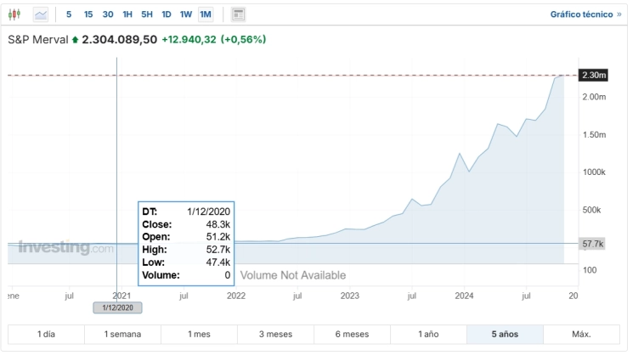Select the 5H interval
The width and height of the screenshot is (644, 361).
(x=147, y=14)
